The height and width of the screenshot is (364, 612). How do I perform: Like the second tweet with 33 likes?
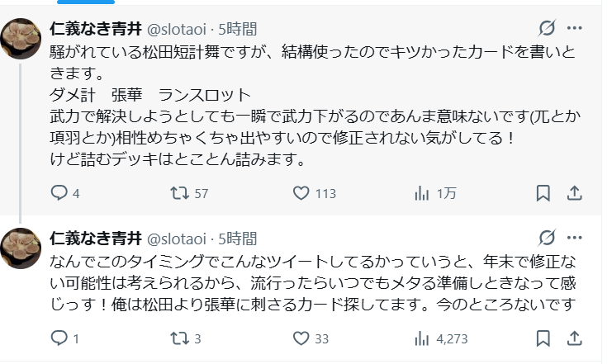(x=302, y=338)
